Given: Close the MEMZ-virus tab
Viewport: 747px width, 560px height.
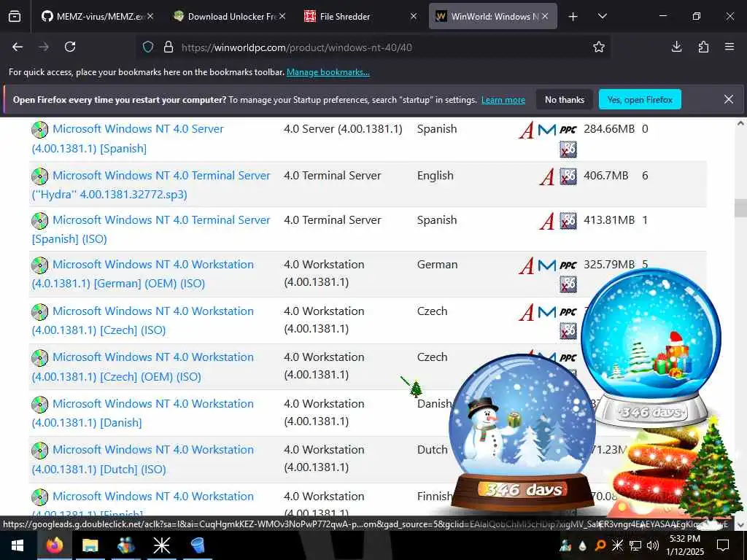Looking at the screenshot, I should 150,16.
